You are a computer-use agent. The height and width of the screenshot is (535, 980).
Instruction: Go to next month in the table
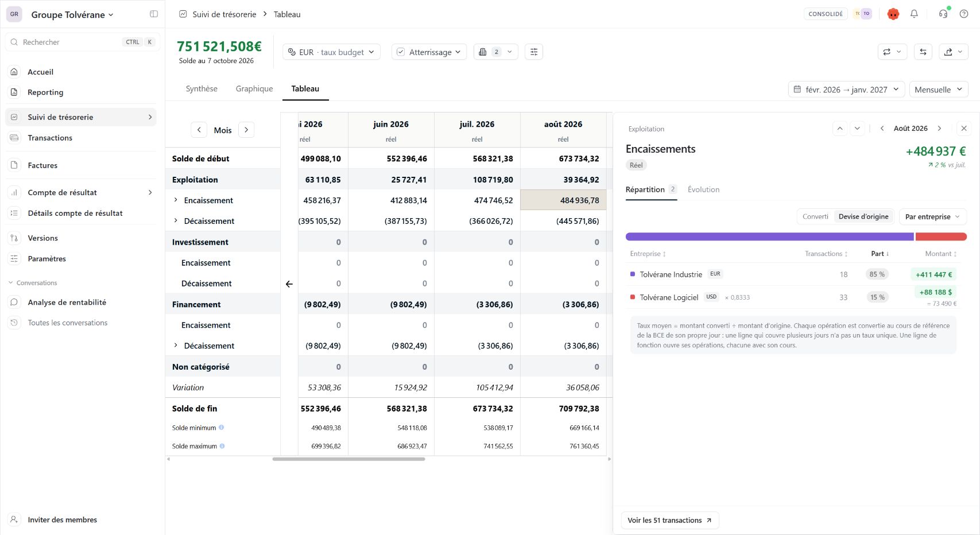246,130
